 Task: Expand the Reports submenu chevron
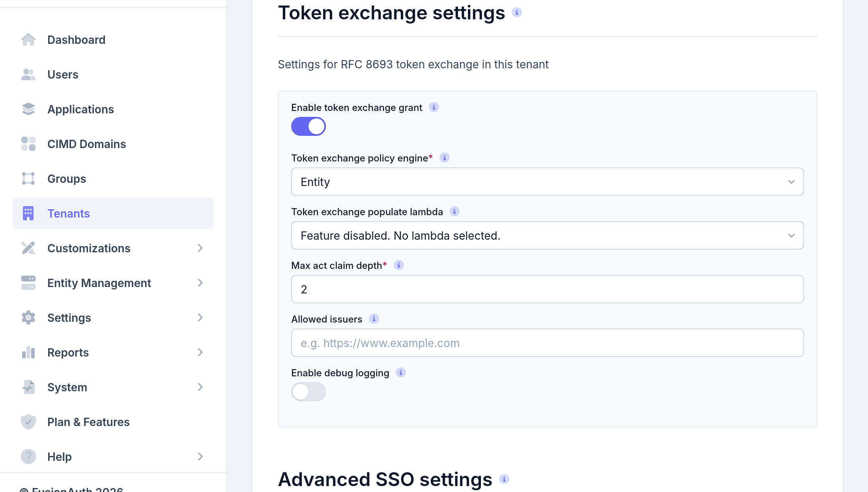200,353
